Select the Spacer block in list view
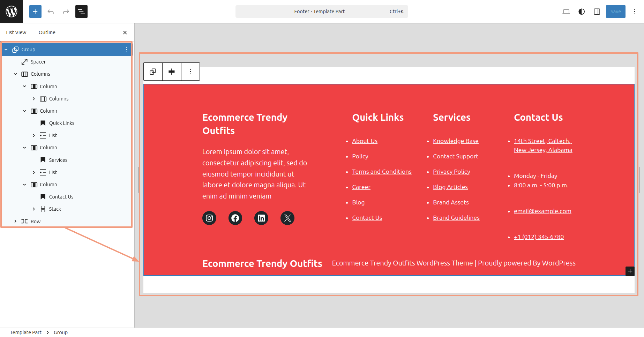 coord(38,62)
